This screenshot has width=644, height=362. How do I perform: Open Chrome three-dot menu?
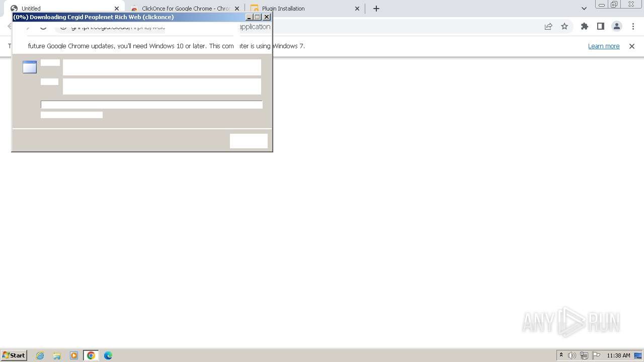pos(633,27)
